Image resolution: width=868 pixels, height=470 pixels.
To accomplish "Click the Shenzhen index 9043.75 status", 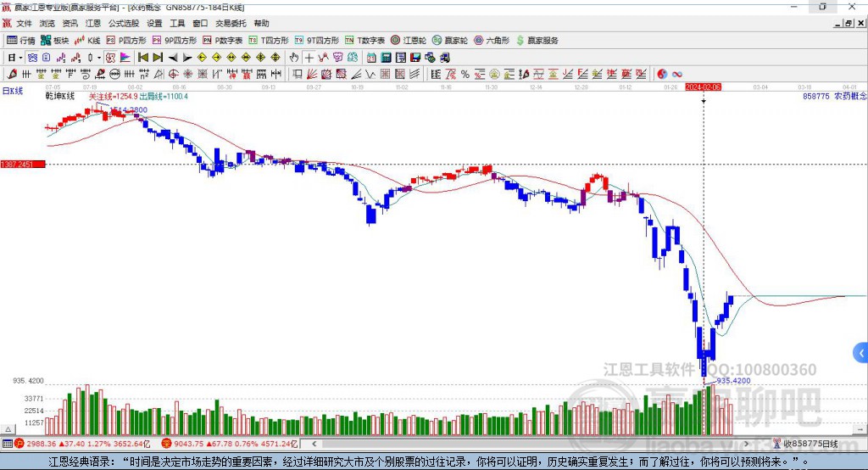I will click(x=230, y=444).
